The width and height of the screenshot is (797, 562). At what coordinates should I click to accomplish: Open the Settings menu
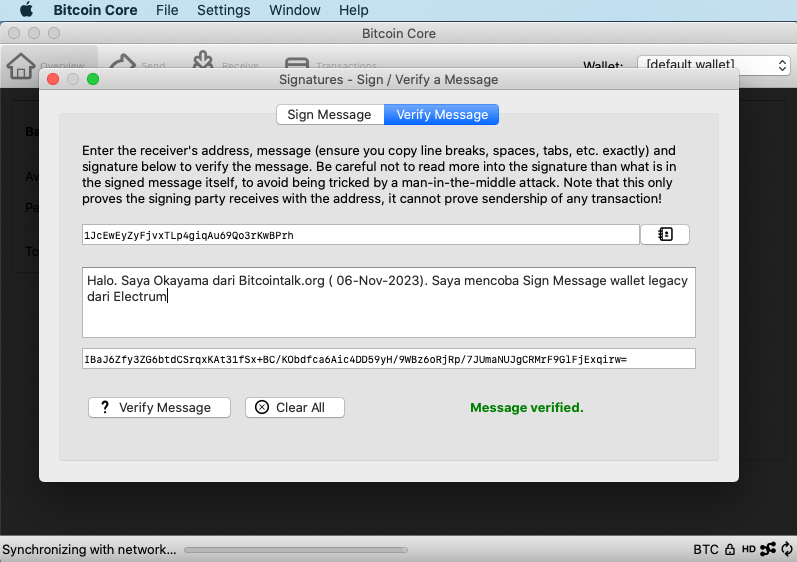[x=224, y=10]
